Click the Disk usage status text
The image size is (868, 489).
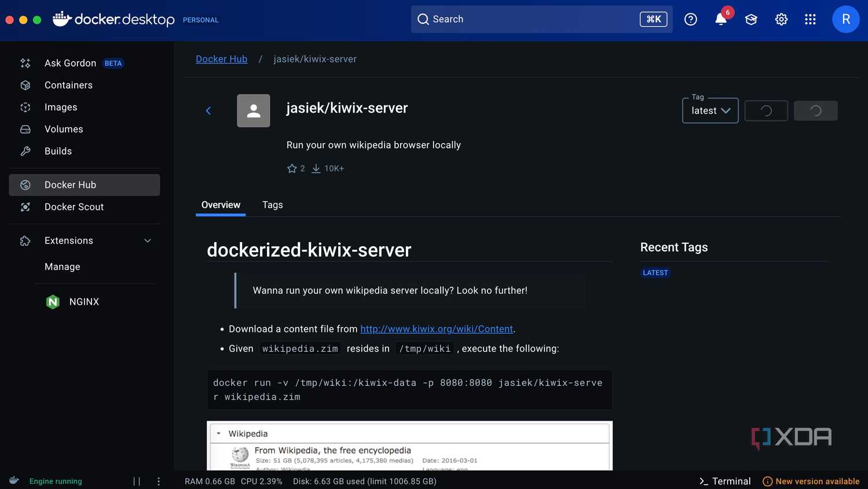tap(365, 481)
